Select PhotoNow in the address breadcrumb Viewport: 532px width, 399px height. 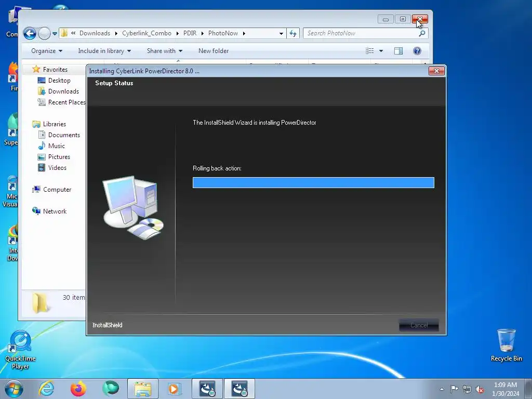coord(223,33)
